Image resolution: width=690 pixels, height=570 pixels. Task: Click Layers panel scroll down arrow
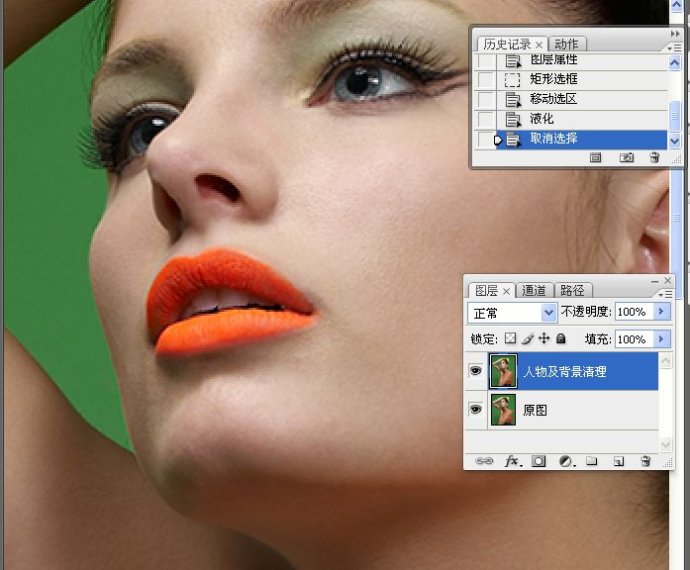coord(665,444)
